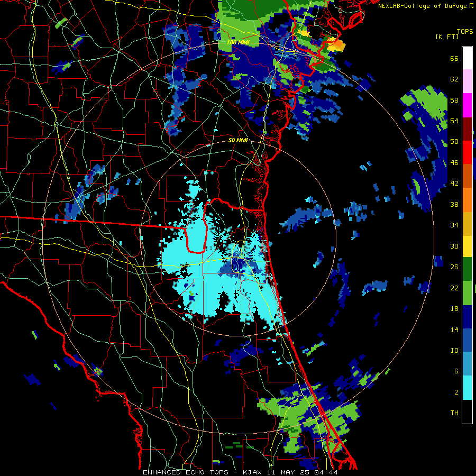Click the "58" legend value
Viewport: 476px width, 476px height.
(x=454, y=100)
